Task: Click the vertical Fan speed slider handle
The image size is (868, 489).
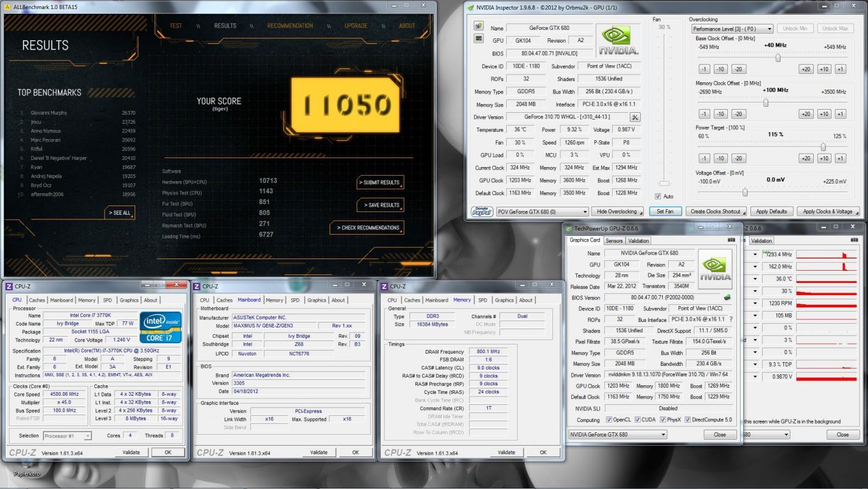Action: [x=665, y=184]
